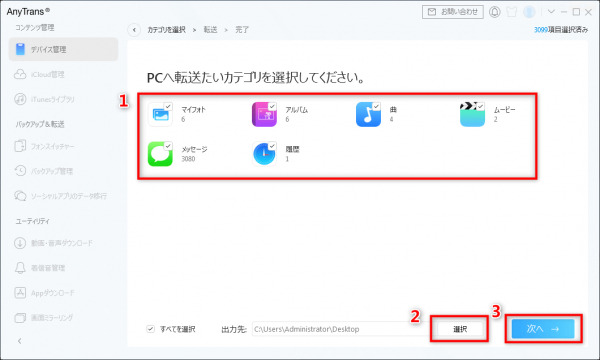Image resolution: width=600 pixels, height=360 pixels.
Task: Click the 着信音管理 bell icon
Action: pos(20,268)
